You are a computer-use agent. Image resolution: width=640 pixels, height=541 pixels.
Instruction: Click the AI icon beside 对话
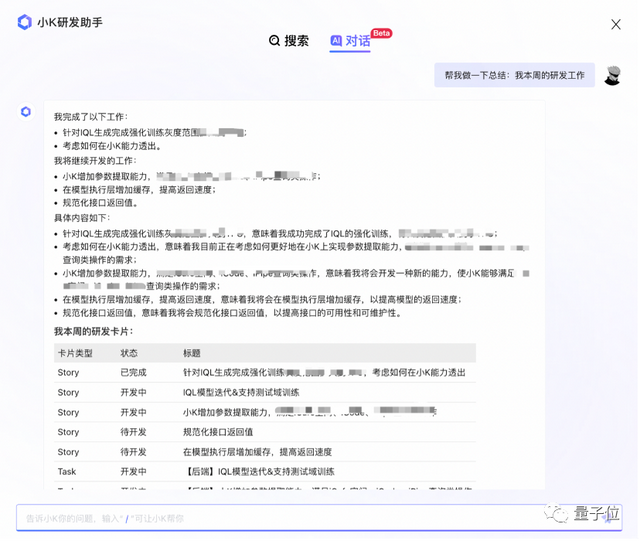[336, 41]
